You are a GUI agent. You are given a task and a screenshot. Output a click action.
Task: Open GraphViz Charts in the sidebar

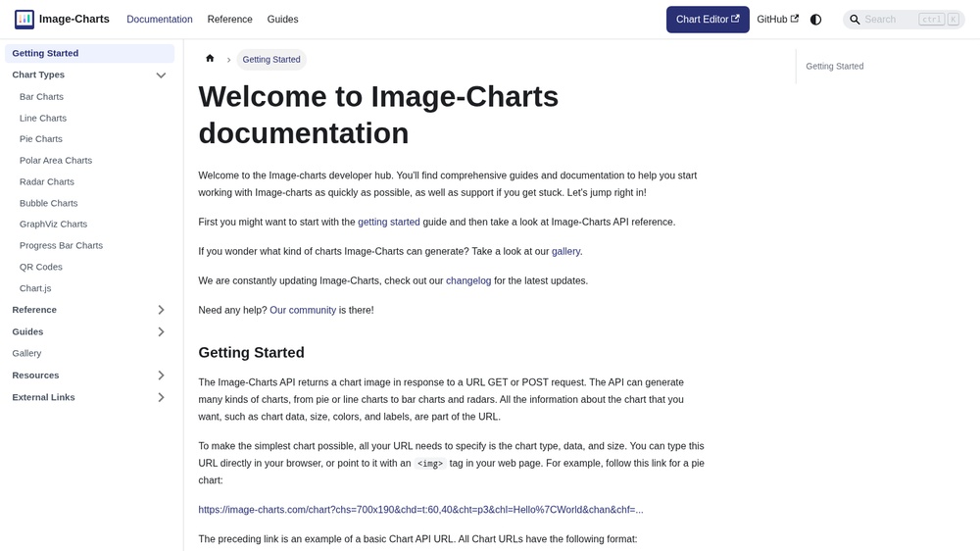point(53,224)
